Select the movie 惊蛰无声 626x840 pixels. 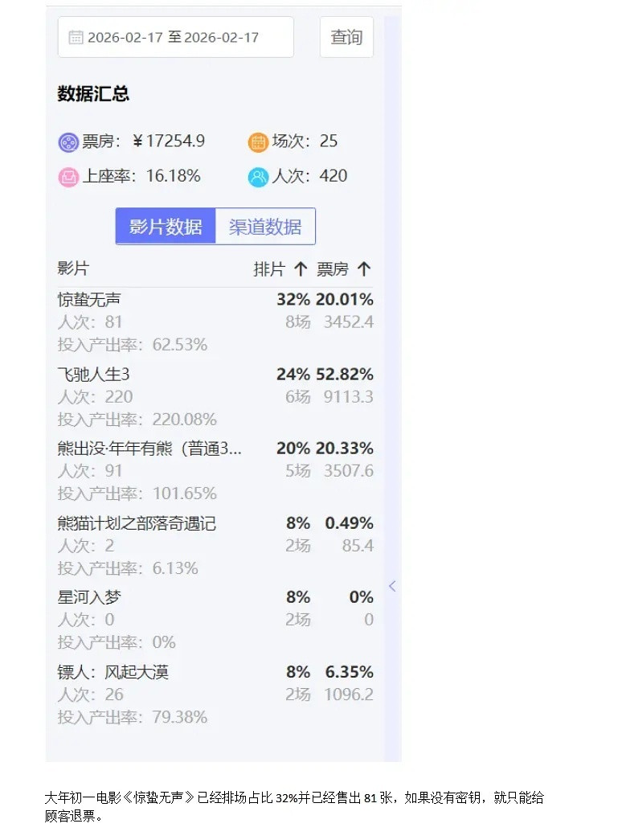tap(90, 298)
